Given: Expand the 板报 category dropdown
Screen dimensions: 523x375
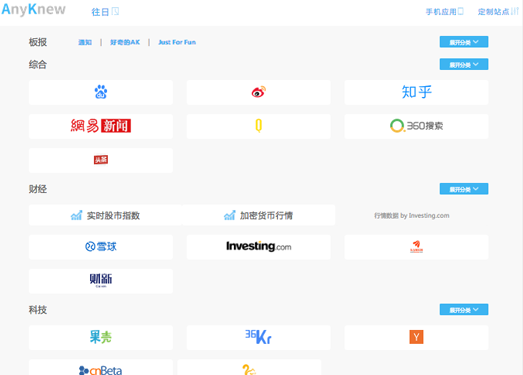Looking at the screenshot, I should [x=464, y=42].
